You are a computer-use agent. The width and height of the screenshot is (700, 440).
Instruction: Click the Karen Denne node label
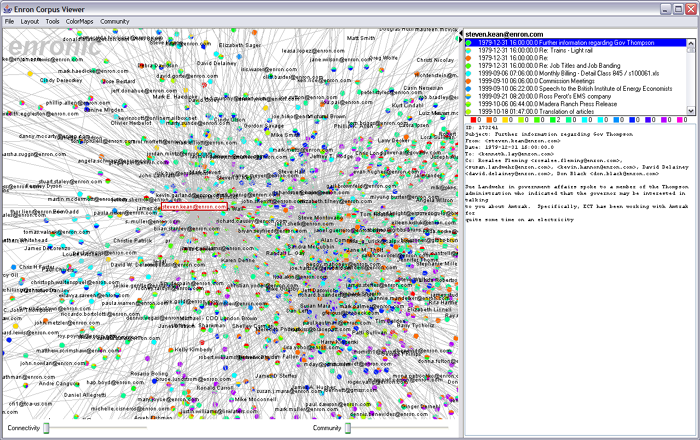(238, 260)
